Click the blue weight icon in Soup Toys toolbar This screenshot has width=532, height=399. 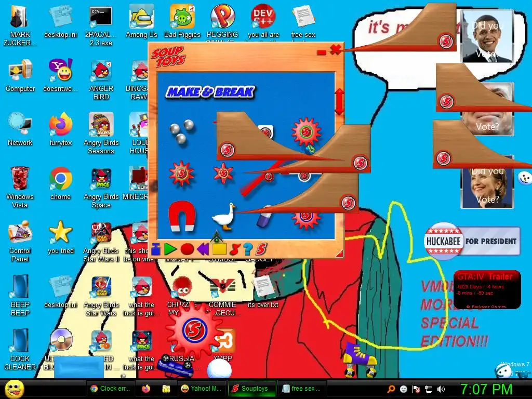coord(156,249)
